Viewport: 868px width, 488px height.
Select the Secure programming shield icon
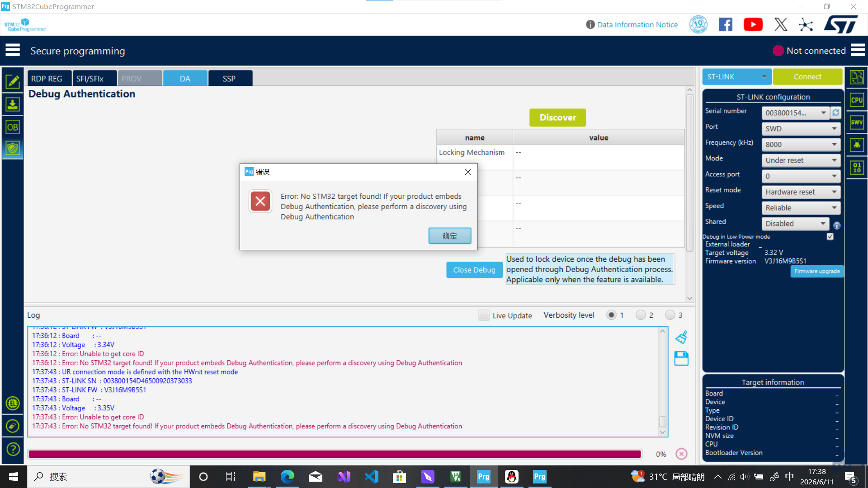click(x=13, y=148)
